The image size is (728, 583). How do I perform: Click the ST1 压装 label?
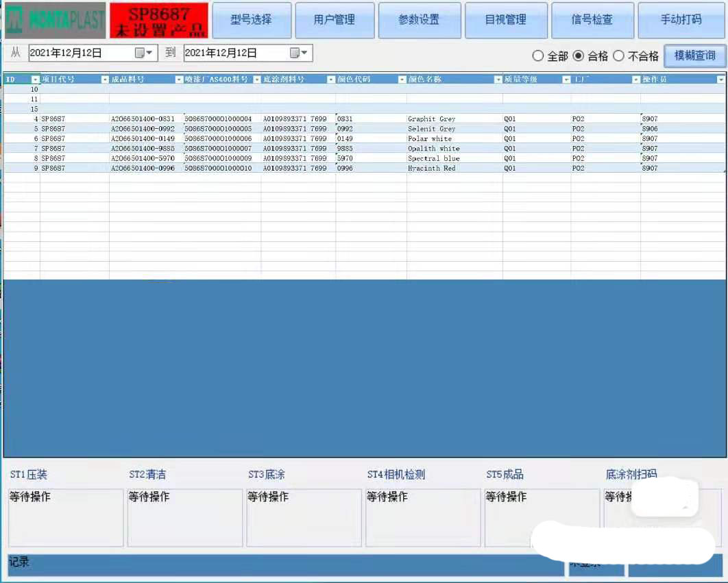29,474
